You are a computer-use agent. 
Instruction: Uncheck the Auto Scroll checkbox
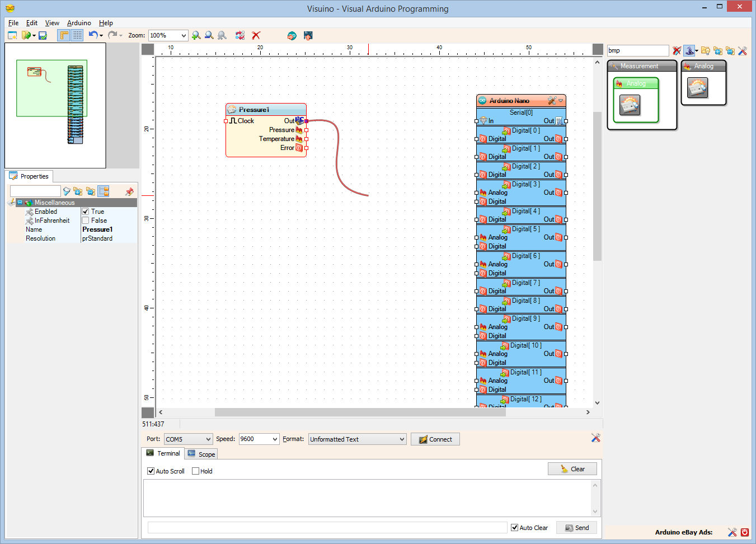(x=151, y=471)
